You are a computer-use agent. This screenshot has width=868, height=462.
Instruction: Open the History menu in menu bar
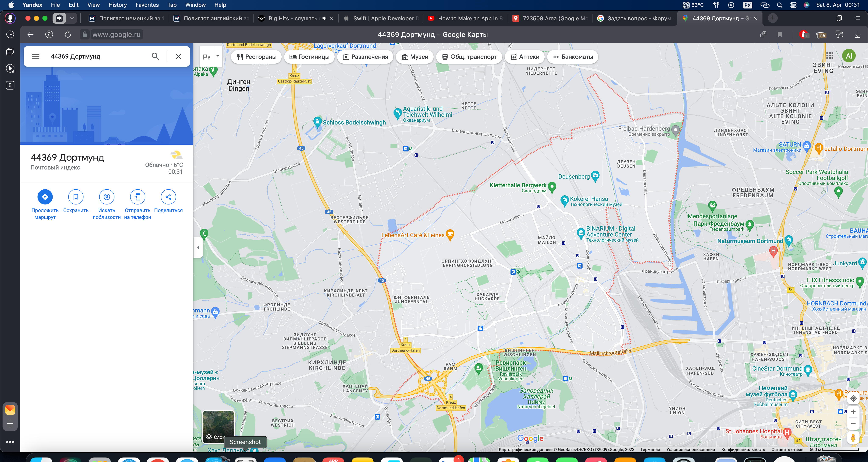coord(118,5)
